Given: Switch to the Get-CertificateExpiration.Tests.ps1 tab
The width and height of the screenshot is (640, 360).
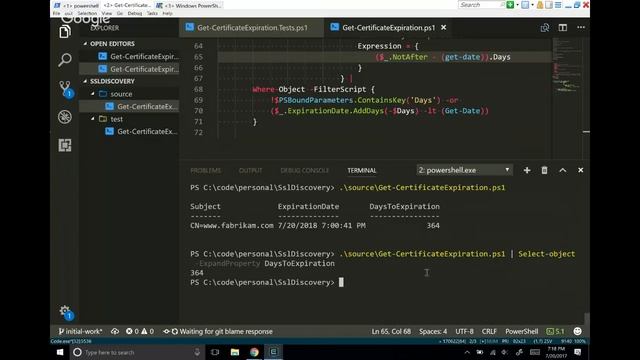Looking at the screenshot, I should pyautogui.click(x=252, y=28).
